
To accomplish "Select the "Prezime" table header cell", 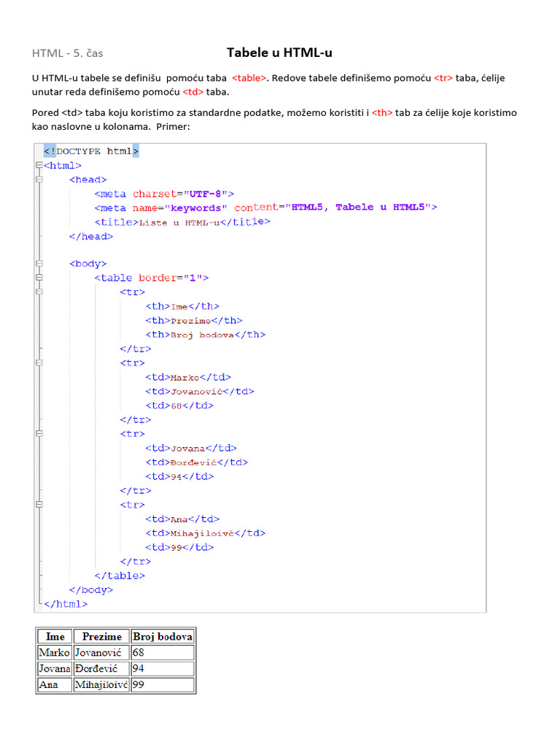I will click(x=101, y=636).
